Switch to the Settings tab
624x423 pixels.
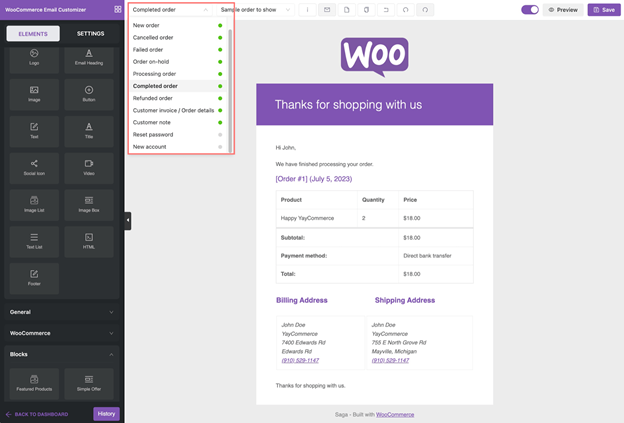(x=90, y=33)
